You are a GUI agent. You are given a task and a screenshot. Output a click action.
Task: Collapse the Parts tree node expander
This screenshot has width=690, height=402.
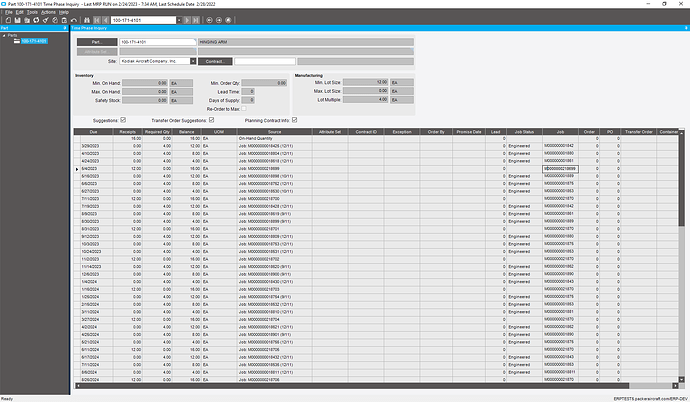coord(4,35)
